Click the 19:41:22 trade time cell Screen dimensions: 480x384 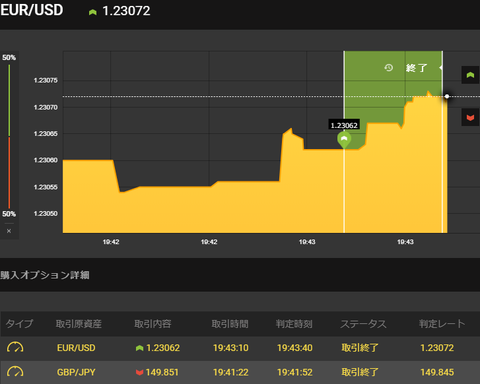coord(231,372)
